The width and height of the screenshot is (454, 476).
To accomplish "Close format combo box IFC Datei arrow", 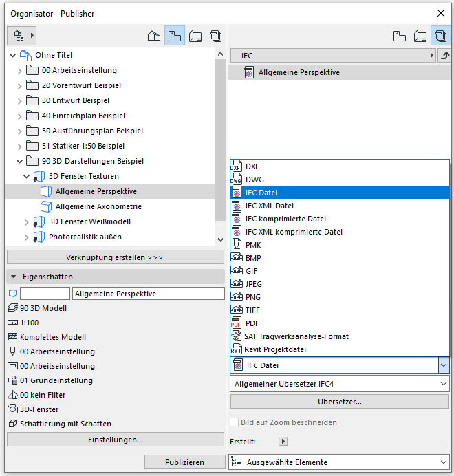I will [x=444, y=365].
